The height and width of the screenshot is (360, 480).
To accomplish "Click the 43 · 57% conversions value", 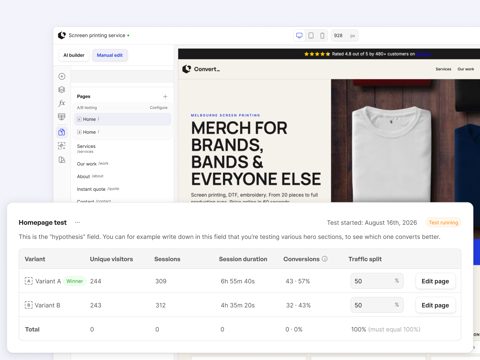I will pyautogui.click(x=298, y=281).
